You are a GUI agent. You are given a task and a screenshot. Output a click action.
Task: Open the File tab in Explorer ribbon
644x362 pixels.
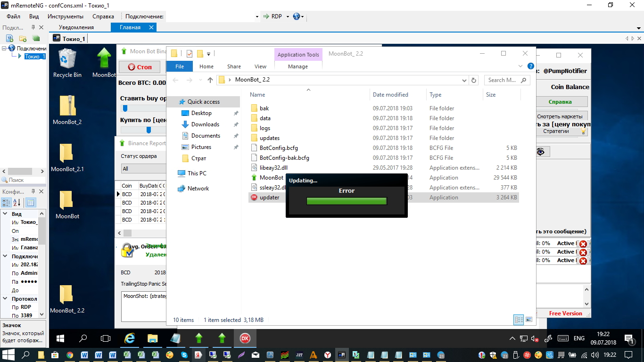pyautogui.click(x=180, y=66)
